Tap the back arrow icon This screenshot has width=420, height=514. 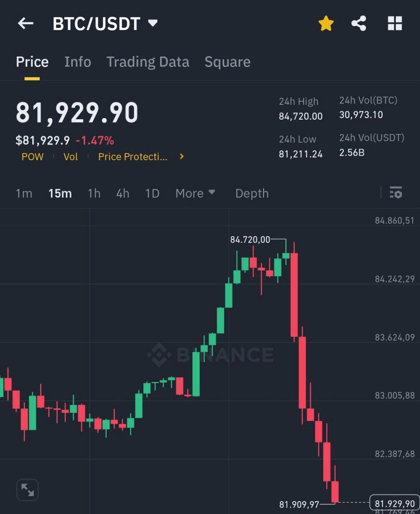click(x=26, y=24)
